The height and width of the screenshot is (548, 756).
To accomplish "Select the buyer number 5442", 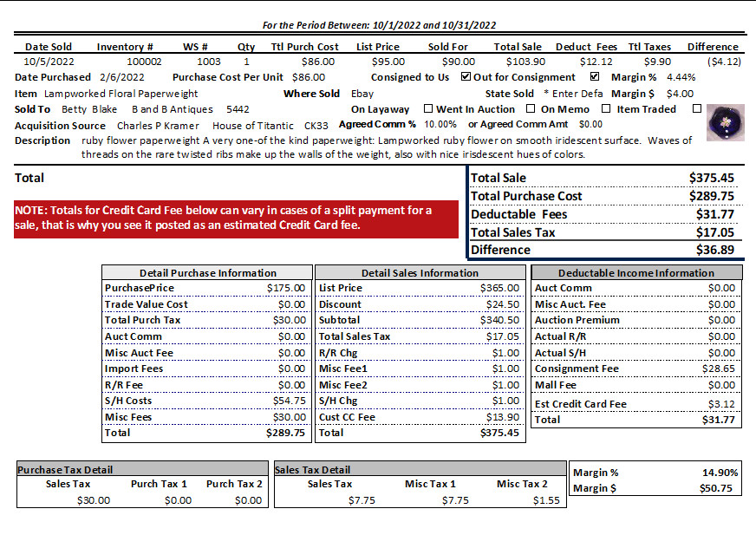I will (238, 109).
